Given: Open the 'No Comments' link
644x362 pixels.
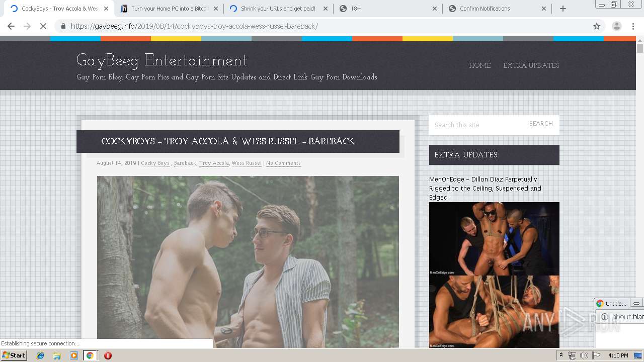Looking at the screenshot, I should tap(283, 163).
